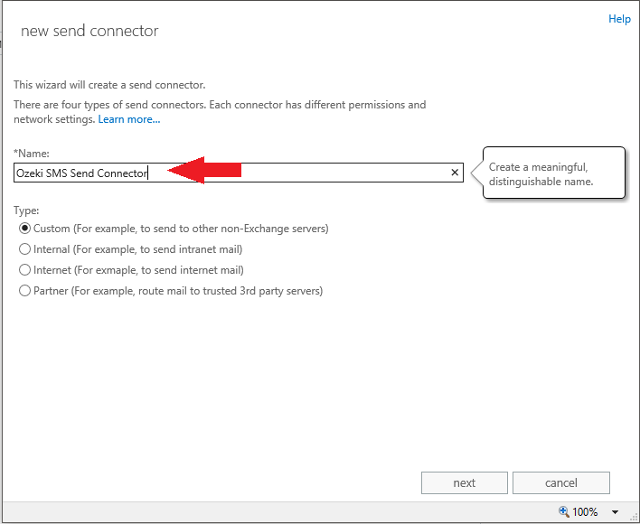
Task: Click the '*Name:' field label
Action: click(x=31, y=153)
